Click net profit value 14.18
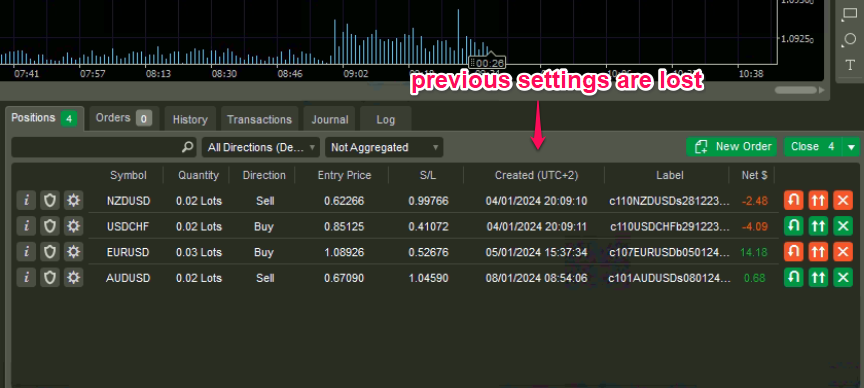The image size is (864, 388). point(754,252)
